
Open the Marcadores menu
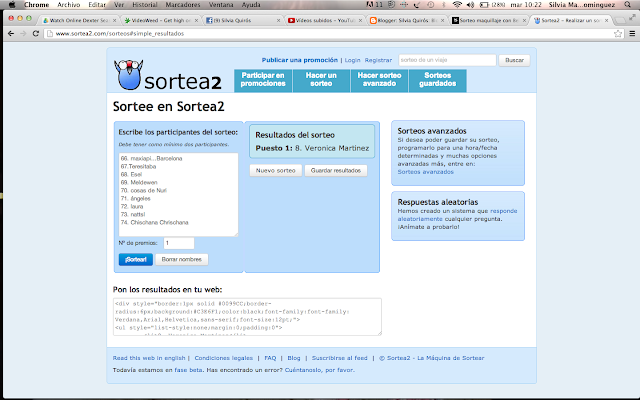coord(183,4)
